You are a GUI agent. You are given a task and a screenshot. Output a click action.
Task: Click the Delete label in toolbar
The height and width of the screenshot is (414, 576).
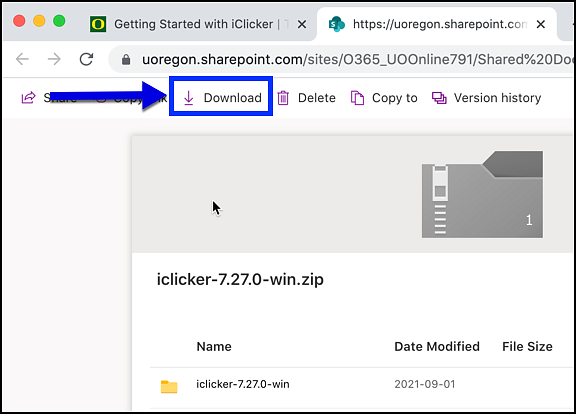[x=317, y=98]
